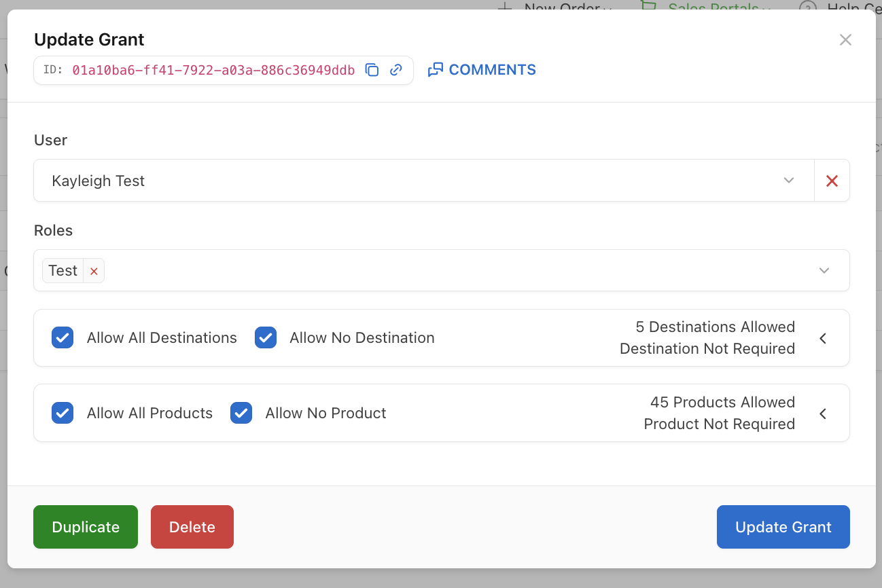Expand the Roles dropdown

pos(824,270)
